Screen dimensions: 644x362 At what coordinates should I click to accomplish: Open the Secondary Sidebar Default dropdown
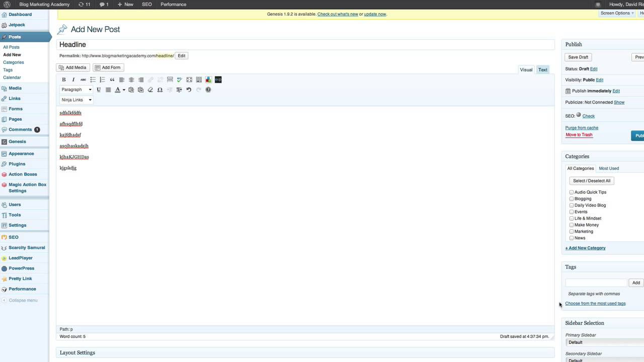605,360
